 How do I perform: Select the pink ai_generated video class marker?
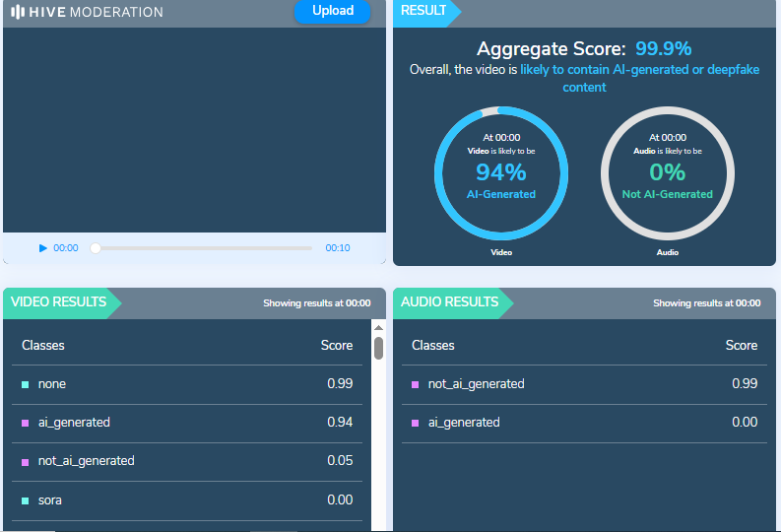[25, 423]
